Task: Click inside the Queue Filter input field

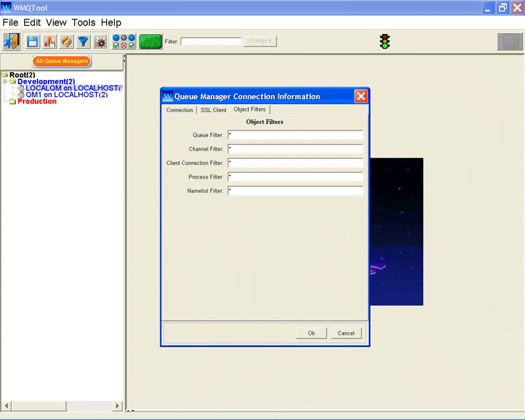Action: pyautogui.click(x=295, y=135)
